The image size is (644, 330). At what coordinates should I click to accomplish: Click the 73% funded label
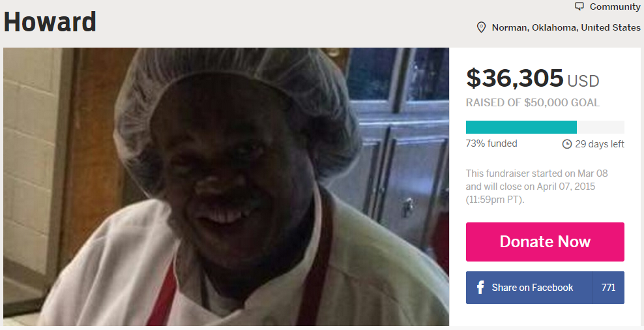491,143
